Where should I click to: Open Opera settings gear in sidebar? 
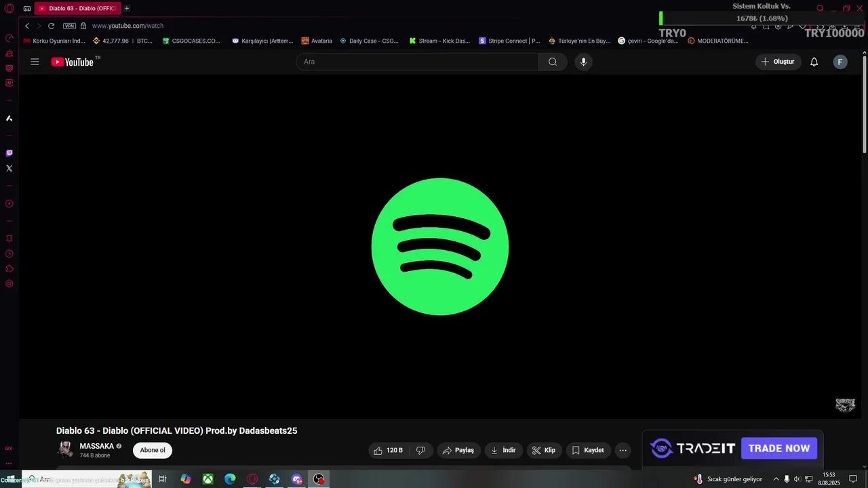tap(9, 283)
